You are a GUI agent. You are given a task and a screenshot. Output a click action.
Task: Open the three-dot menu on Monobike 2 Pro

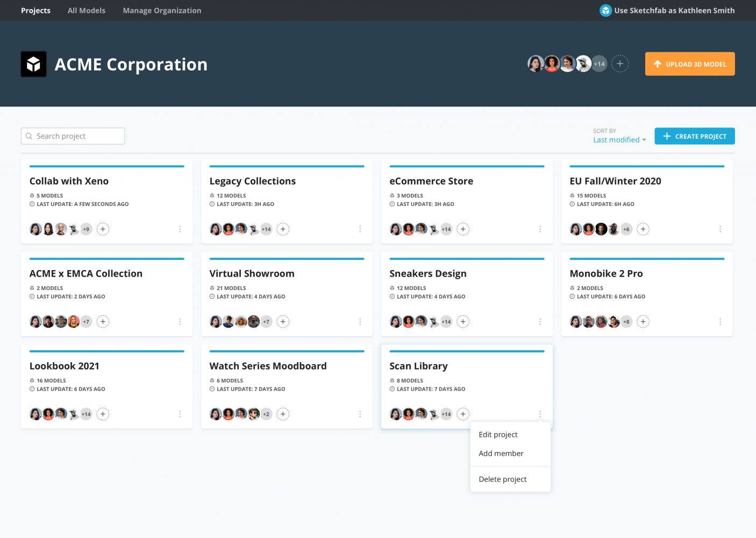point(721,321)
